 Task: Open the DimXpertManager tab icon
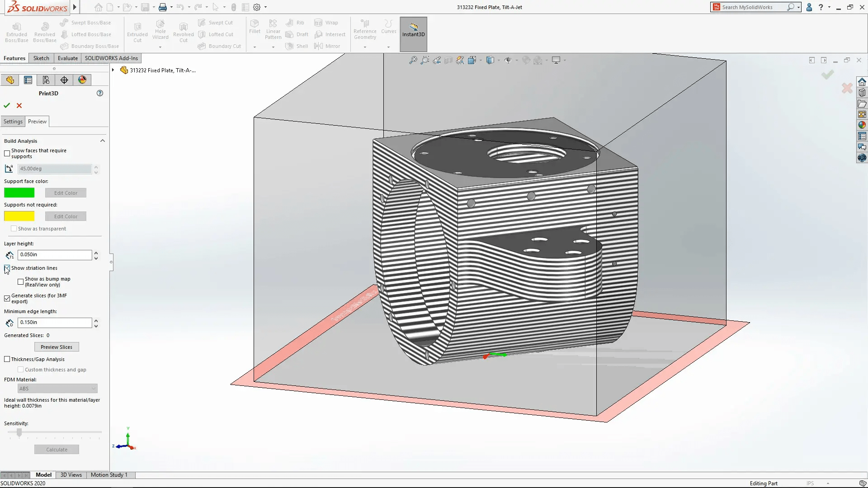click(x=64, y=80)
